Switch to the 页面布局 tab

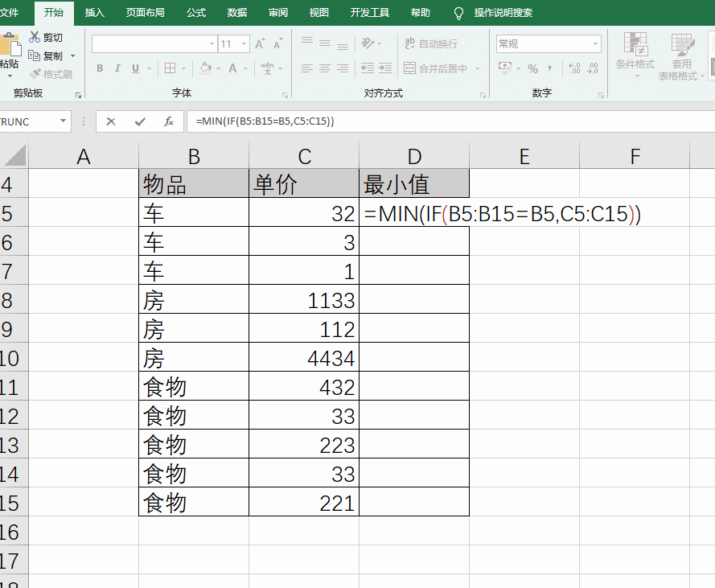(145, 13)
